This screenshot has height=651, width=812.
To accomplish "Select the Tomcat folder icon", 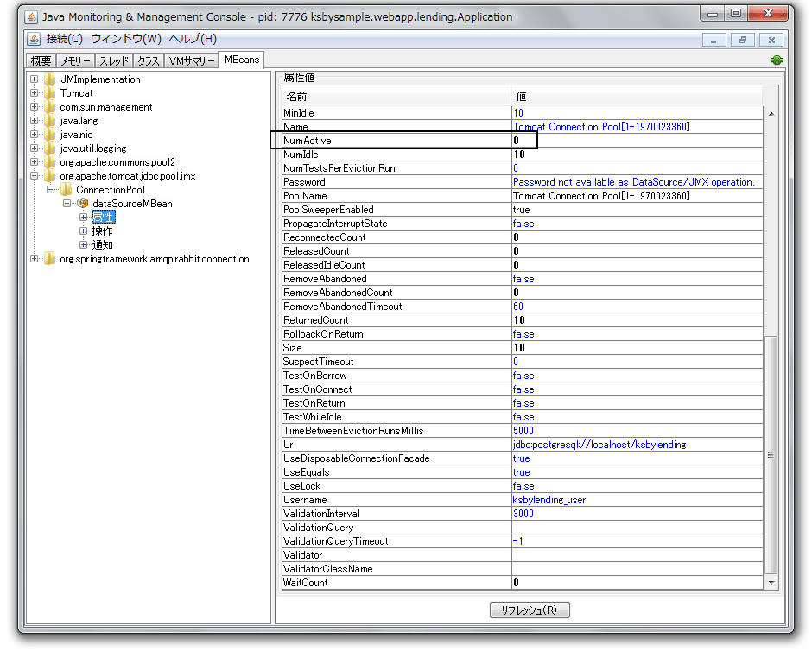I will point(49,92).
